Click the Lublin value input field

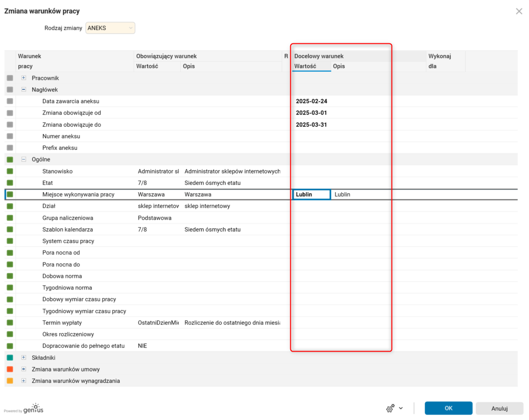pyautogui.click(x=311, y=195)
